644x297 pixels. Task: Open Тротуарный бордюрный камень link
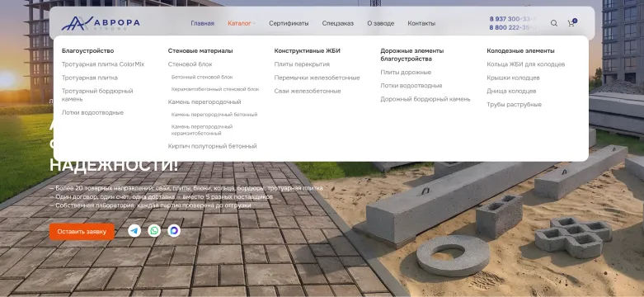pos(97,95)
